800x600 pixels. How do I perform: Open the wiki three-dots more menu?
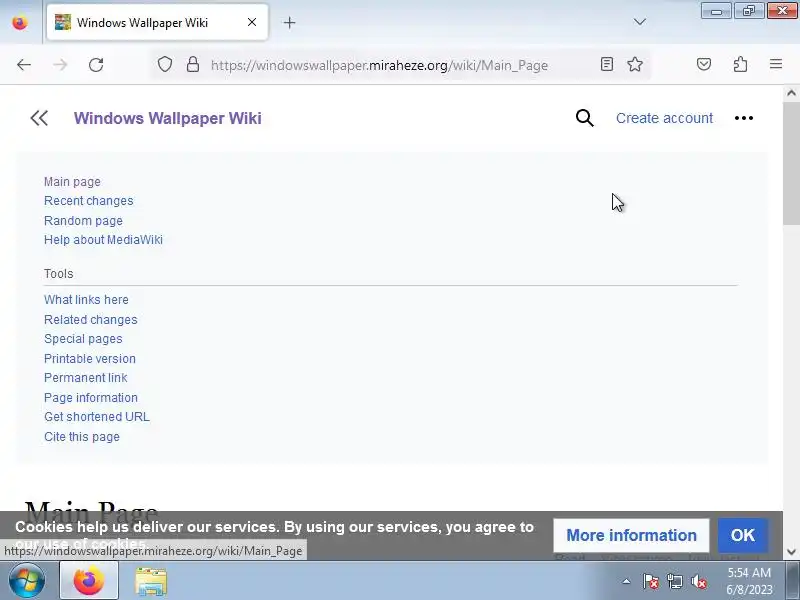click(744, 118)
